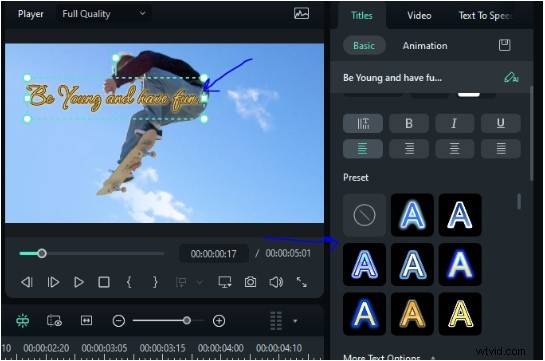Step back to previous frame
The width and height of the screenshot is (545, 361).
click(x=27, y=282)
